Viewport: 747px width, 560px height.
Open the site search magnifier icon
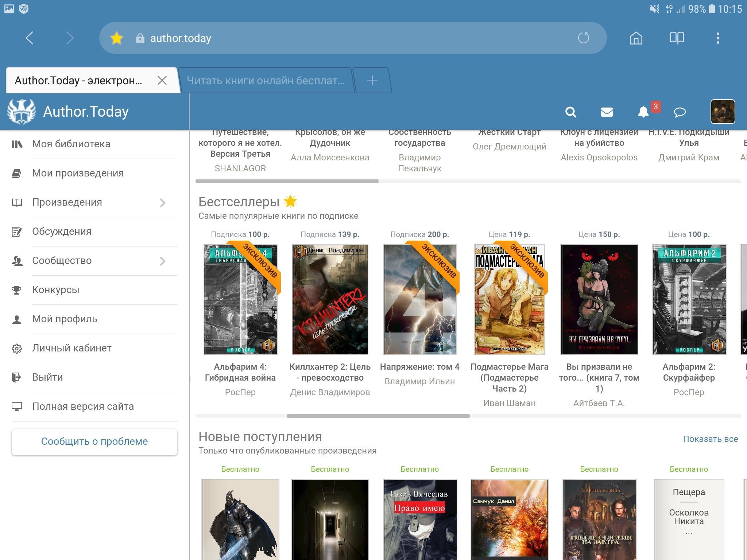pyautogui.click(x=571, y=112)
